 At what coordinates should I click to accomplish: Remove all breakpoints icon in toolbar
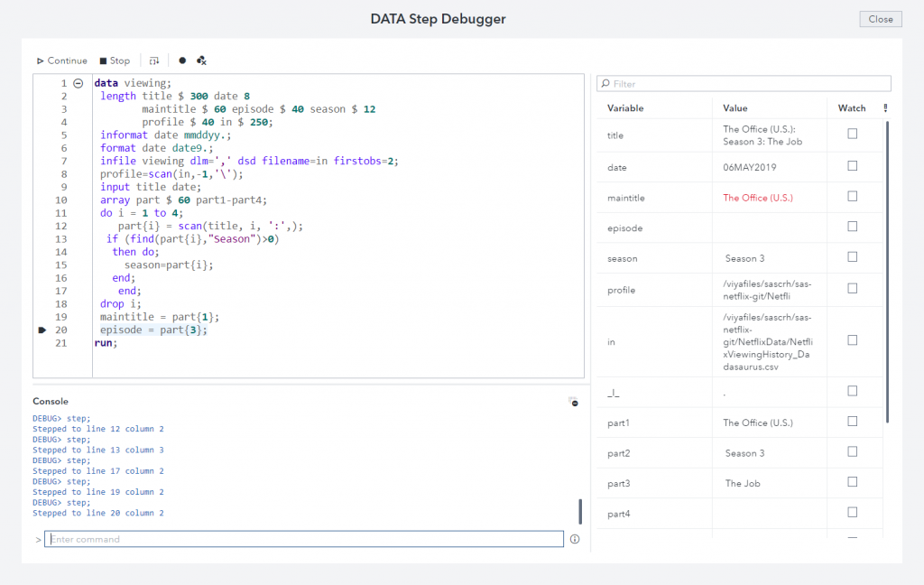(201, 60)
